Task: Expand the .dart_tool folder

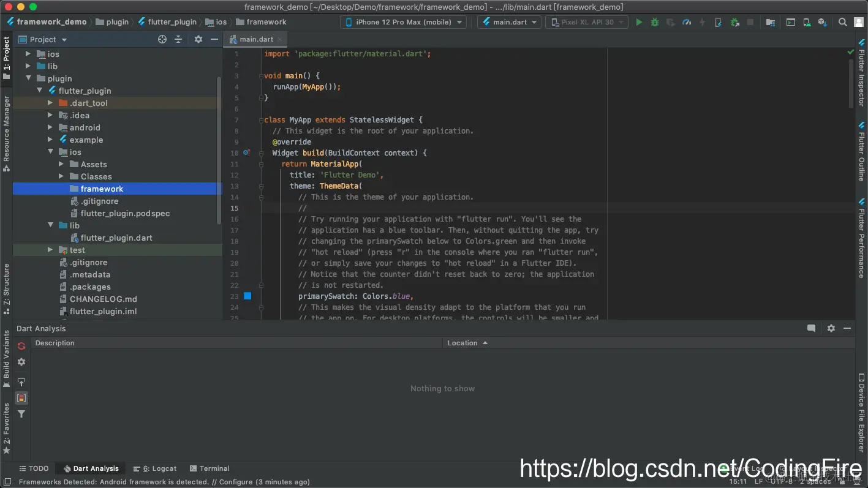Action: (50, 103)
